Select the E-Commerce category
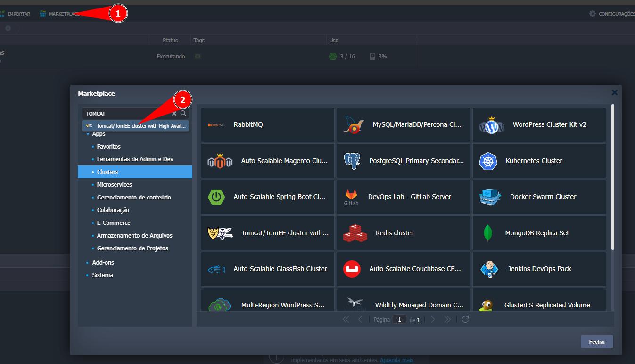Image resolution: width=635 pixels, height=364 pixels. point(114,223)
